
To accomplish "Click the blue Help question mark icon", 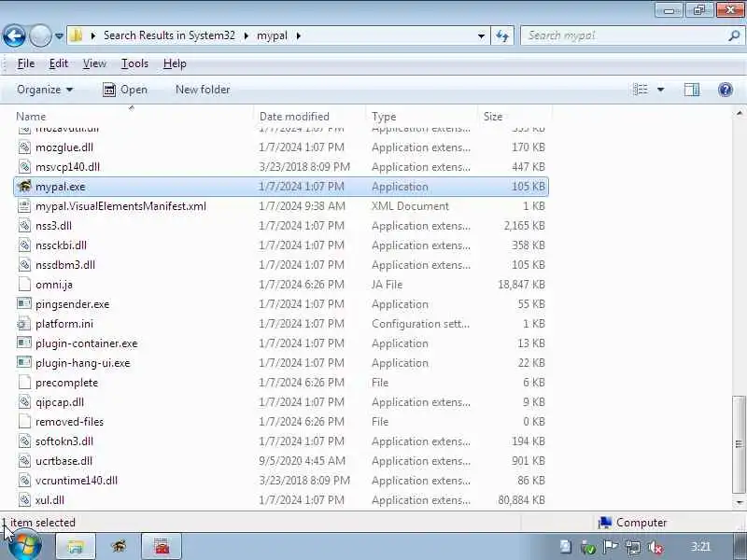I will (x=726, y=90).
